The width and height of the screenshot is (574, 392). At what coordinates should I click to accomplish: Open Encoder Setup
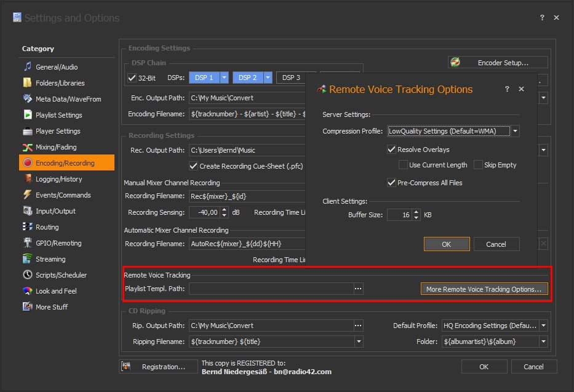click(x=498, y=62)
